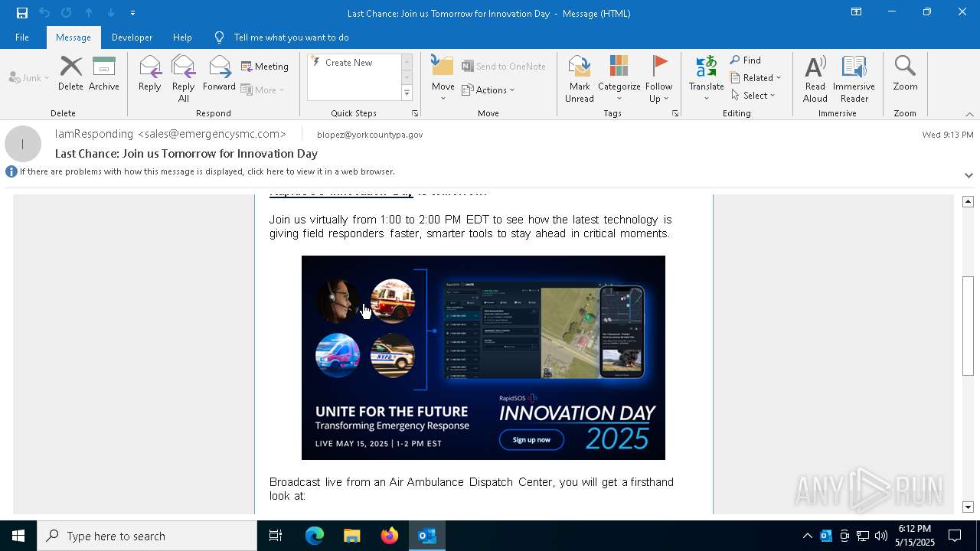Reply to the sender
This screenshot has width=980, height=551.
pos(150,73)
